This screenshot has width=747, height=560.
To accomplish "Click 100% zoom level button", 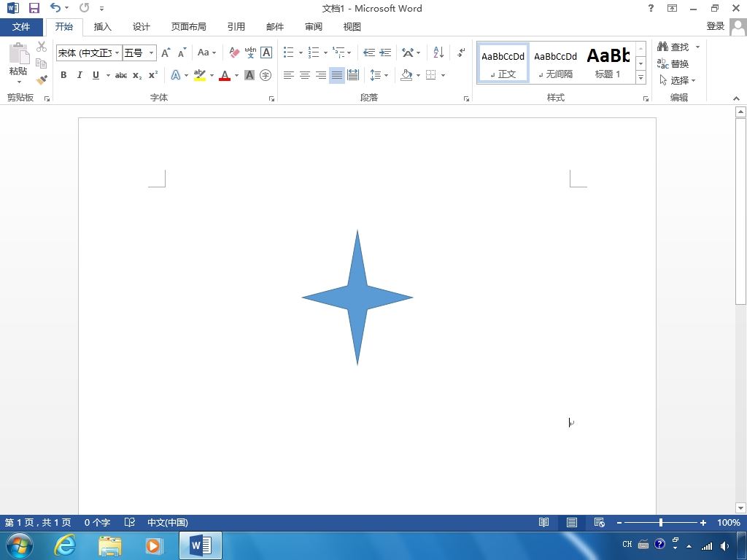I will [729, 522].
